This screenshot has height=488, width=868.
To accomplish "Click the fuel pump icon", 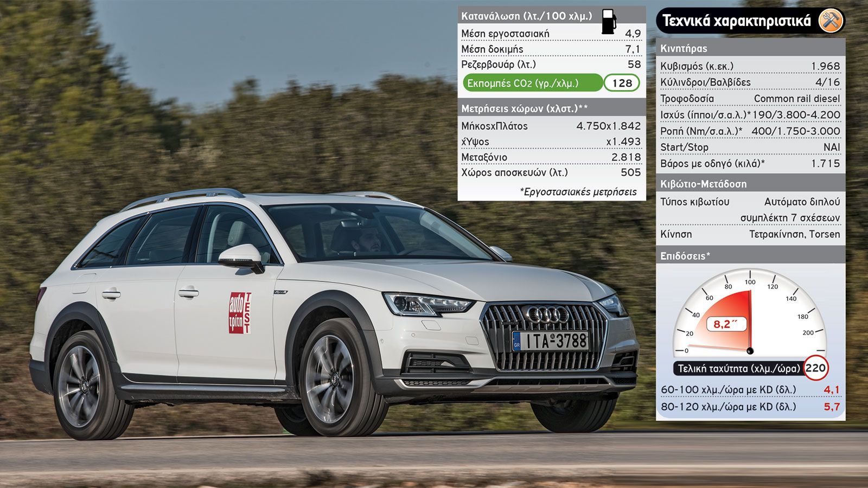I will tap(609, 22).
